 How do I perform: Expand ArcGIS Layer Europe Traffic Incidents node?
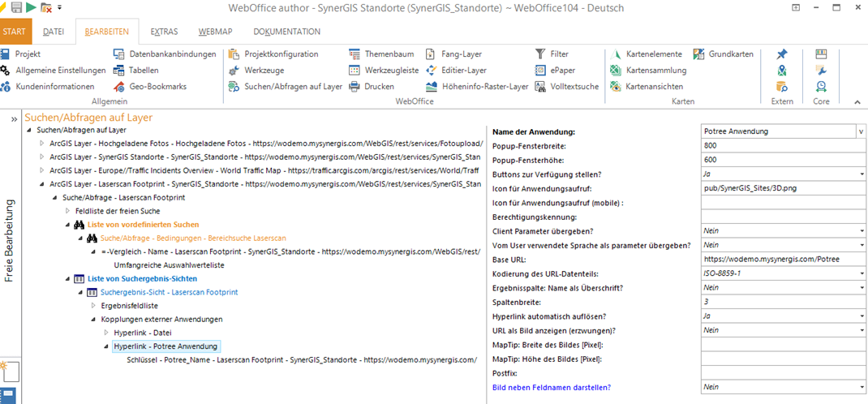[x=41, y=170]
